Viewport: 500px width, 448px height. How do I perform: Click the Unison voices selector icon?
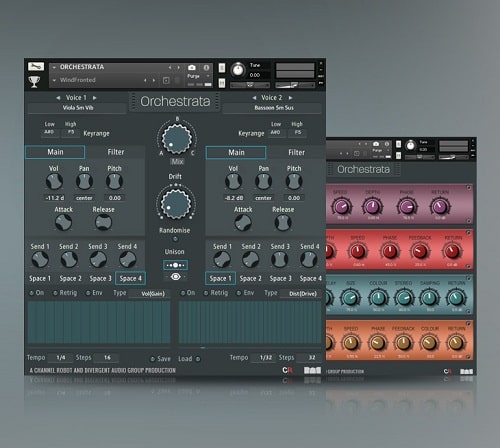(175, 265)
